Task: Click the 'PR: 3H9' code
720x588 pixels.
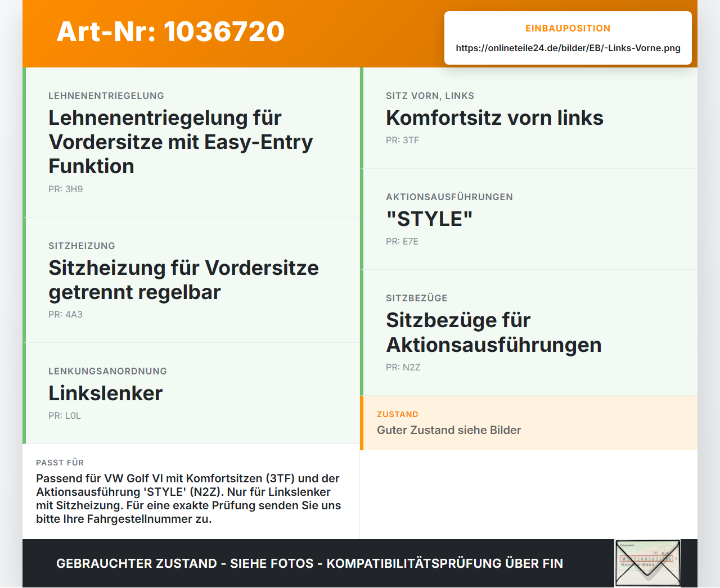Action: [66, 189]
